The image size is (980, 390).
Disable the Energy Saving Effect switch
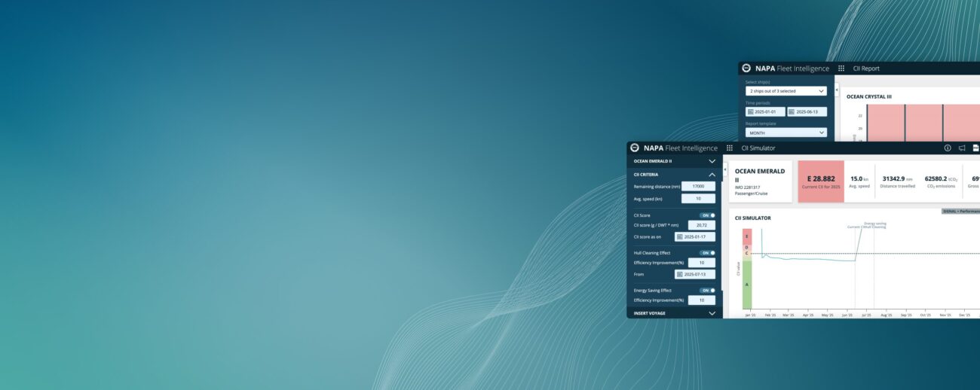click(x=708, y=290)
